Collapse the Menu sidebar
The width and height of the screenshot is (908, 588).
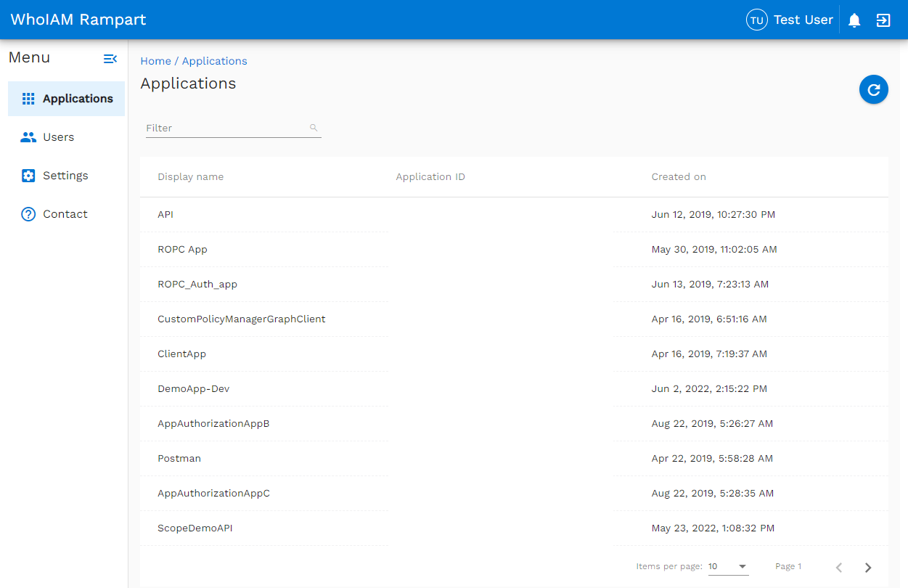[x=110, y=58]
